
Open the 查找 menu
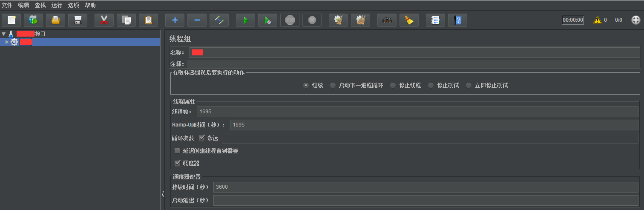(40, 5)
